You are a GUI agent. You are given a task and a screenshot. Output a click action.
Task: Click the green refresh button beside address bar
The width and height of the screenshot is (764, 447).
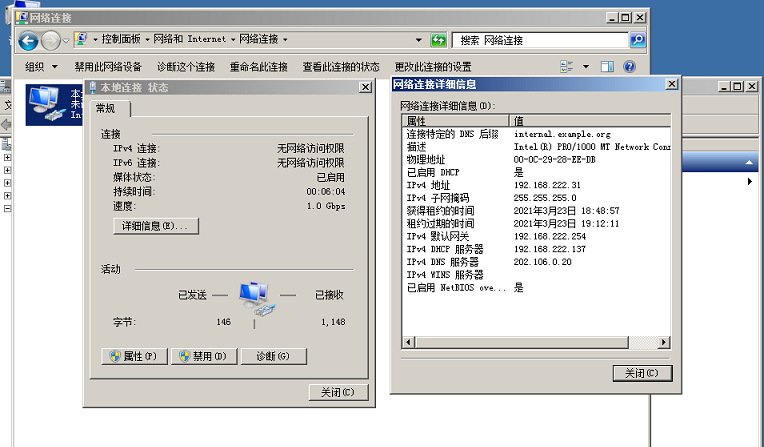[x=439, y=40]
